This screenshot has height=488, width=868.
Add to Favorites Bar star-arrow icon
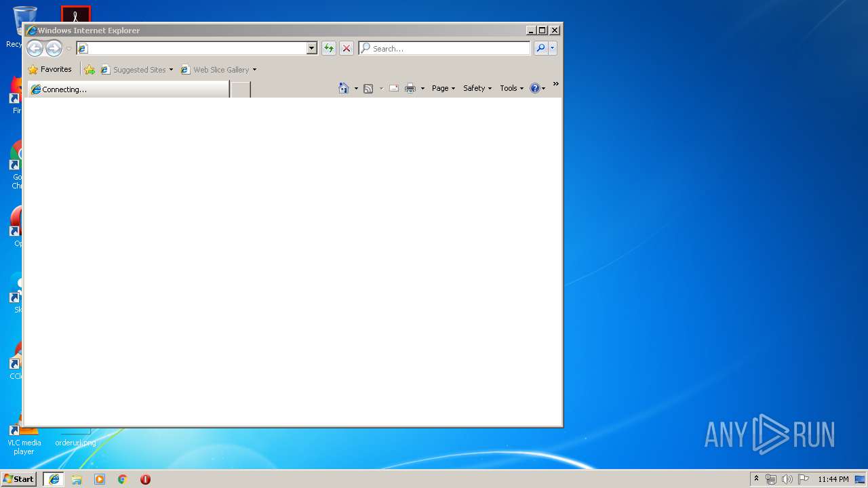(x=90, y=69)
